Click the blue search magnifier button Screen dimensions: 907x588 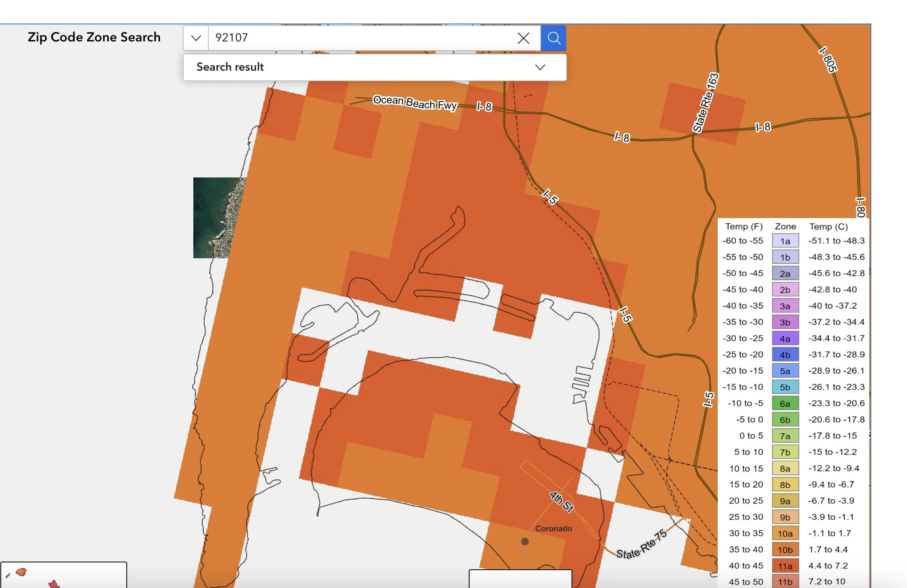click(554, 38)
